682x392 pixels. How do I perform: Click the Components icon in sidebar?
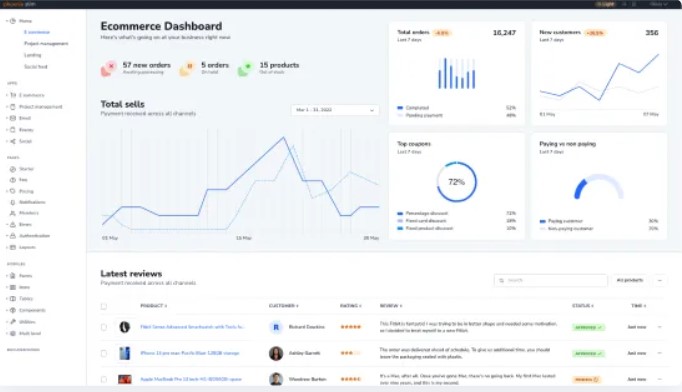coord(13,310)
